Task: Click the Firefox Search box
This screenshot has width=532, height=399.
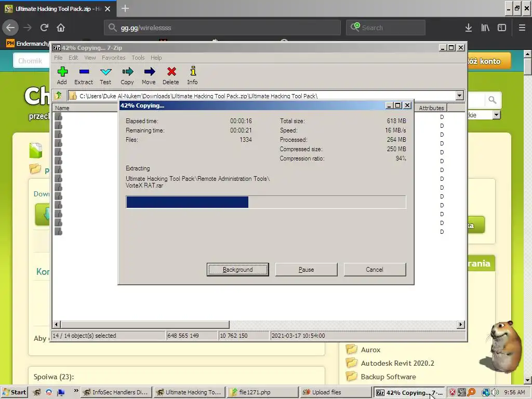Action: pos(385,28)
